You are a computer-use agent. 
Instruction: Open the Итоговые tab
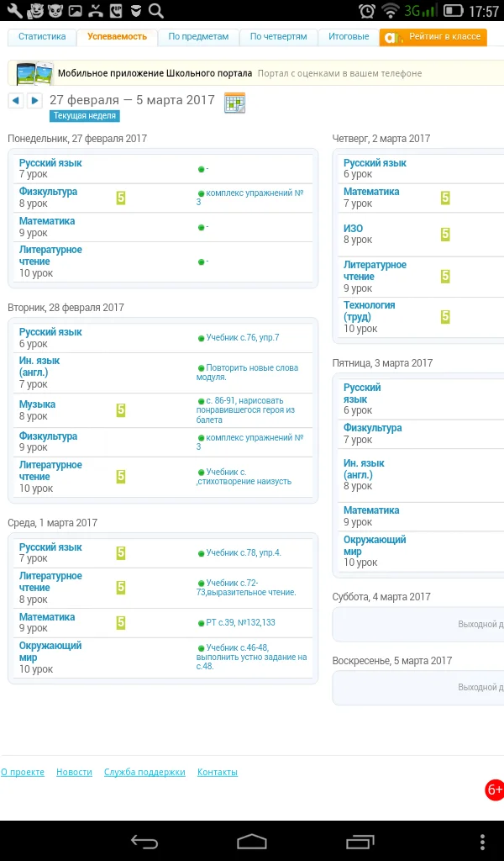tap(349, 37)
